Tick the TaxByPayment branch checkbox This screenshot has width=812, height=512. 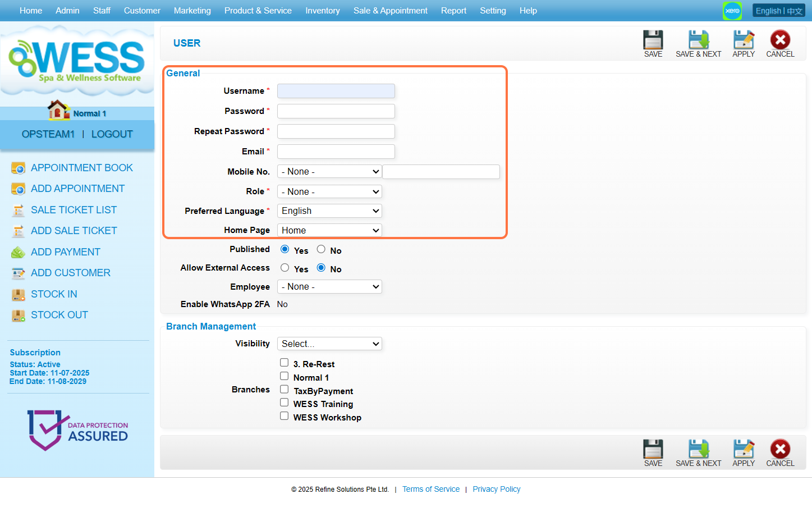[285, 390]
